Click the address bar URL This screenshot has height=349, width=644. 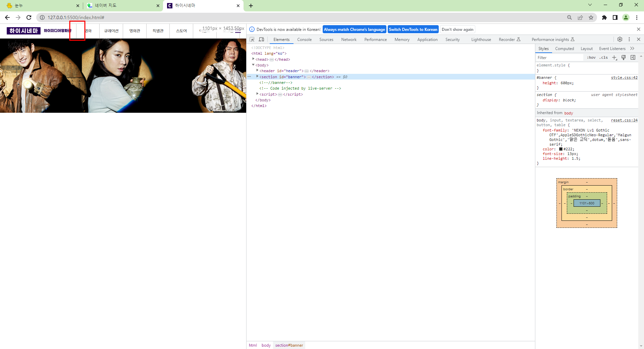pos(76,17)
